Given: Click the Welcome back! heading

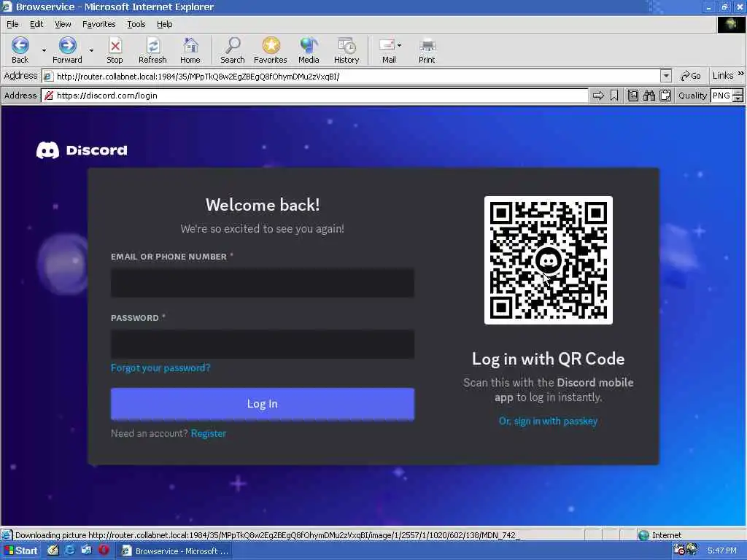Looking at the screenshot, I should click(263, 205).
